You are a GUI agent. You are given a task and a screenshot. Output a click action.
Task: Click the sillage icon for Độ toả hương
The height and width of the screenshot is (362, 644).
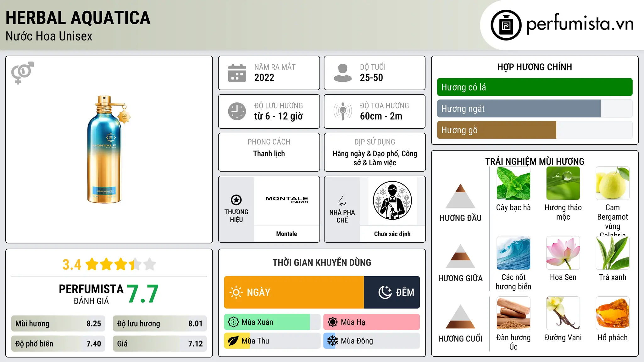coord(343,111)
